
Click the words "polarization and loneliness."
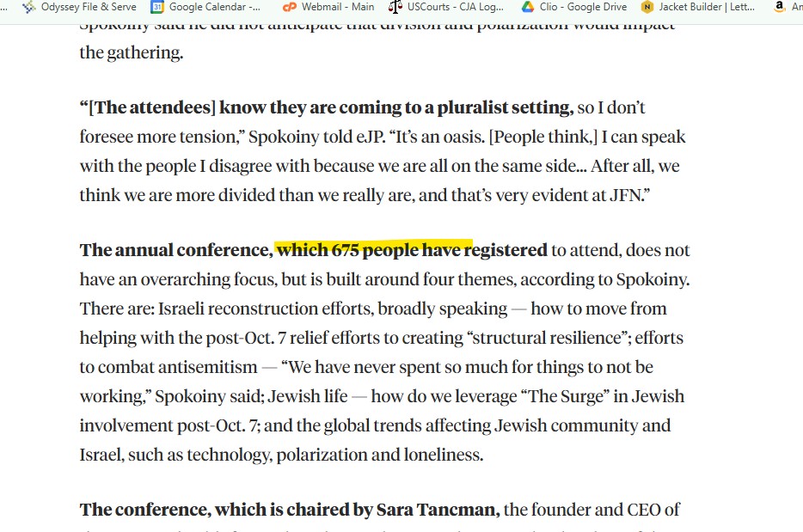[379, 455]
